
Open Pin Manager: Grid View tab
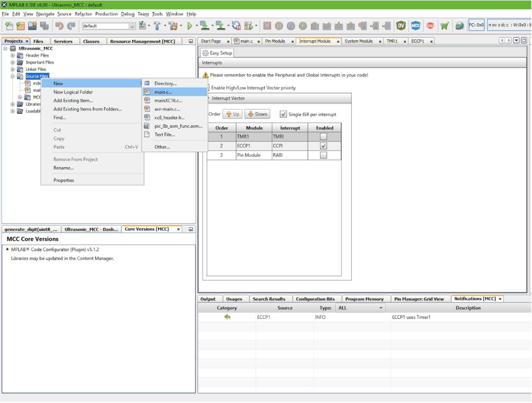(419, 299)
